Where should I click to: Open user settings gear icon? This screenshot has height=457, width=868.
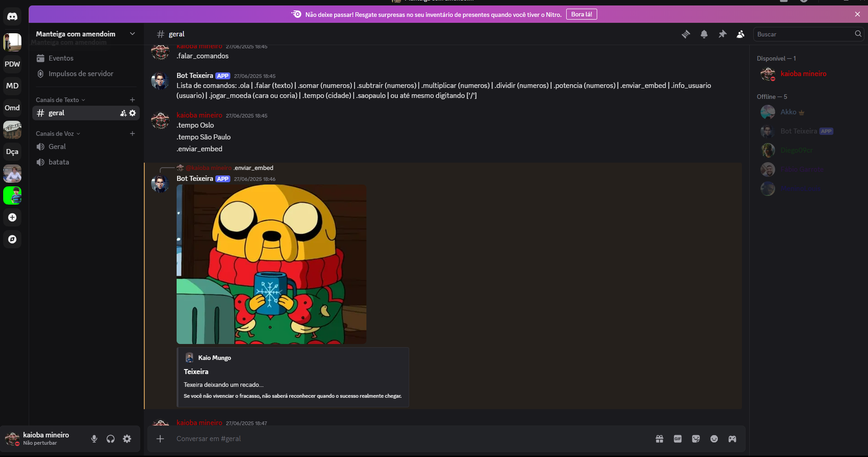[127, 439]
